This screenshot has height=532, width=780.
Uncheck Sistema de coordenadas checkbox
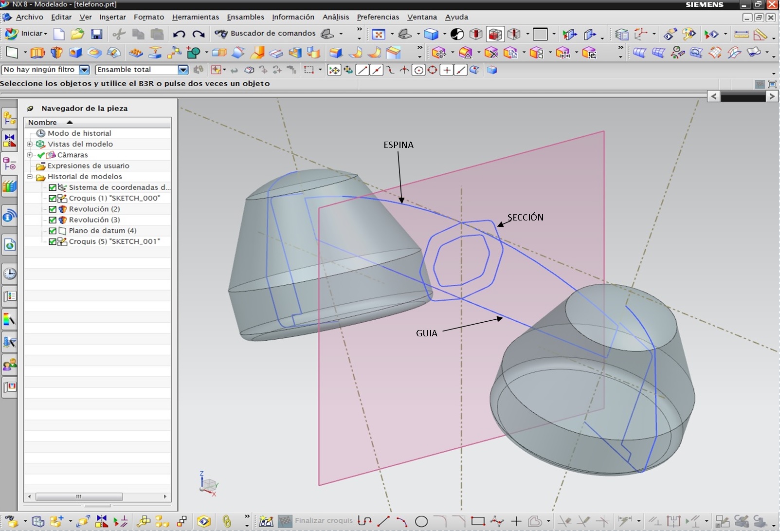tap(53, 187)
